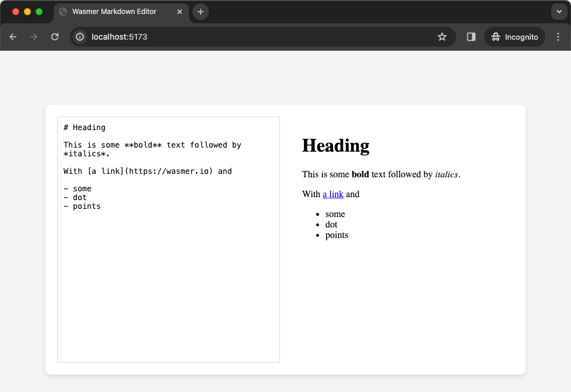Click the bullet item "points" in preview
The image size is (571, 392).
337,235
